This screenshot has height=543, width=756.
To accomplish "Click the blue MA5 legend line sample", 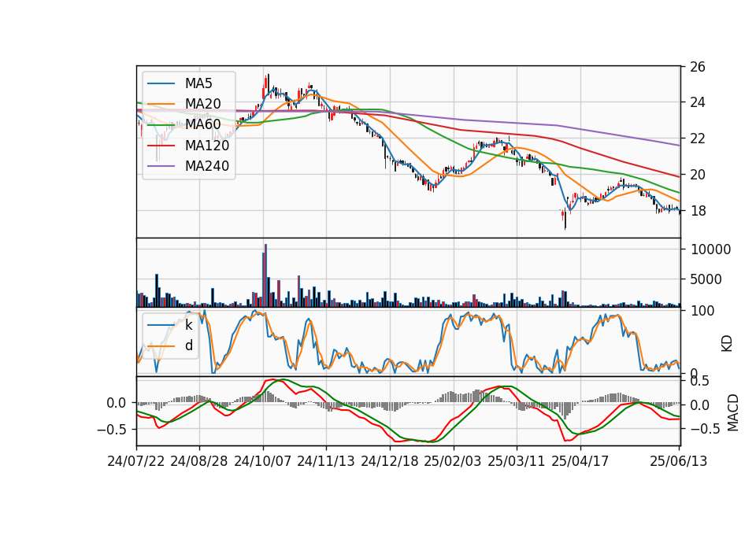I will coord(161,83).
